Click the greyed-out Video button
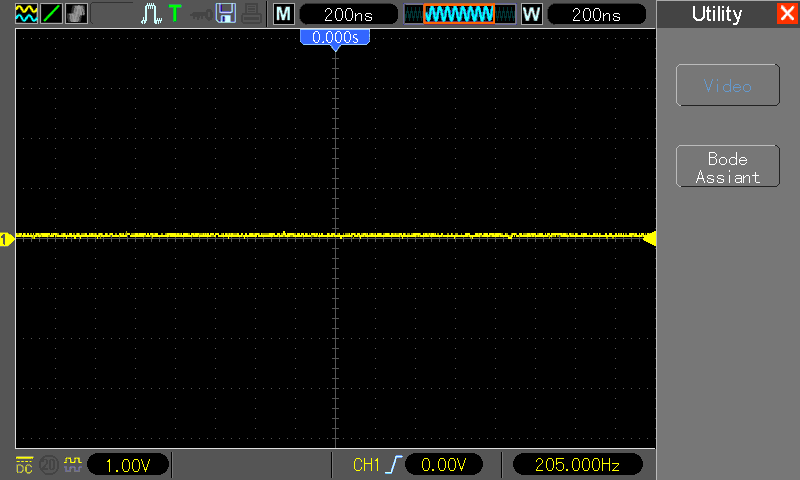 728,85
